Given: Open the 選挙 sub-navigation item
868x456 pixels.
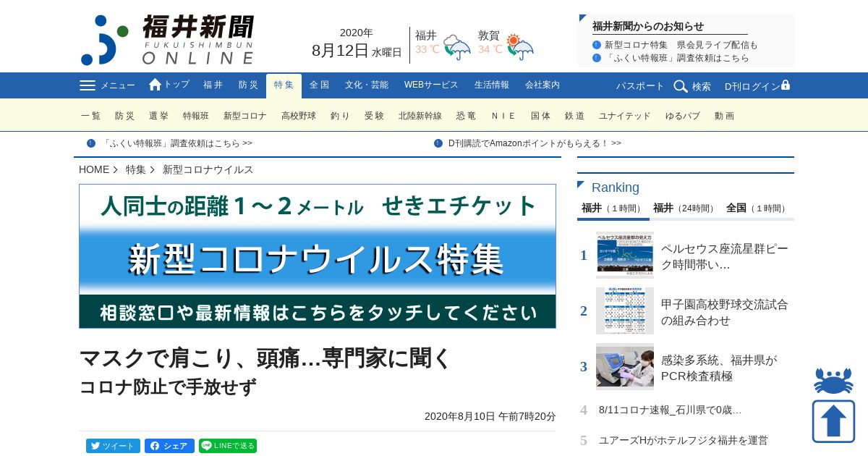Looking at the screenshot, I should click(158, 116).
